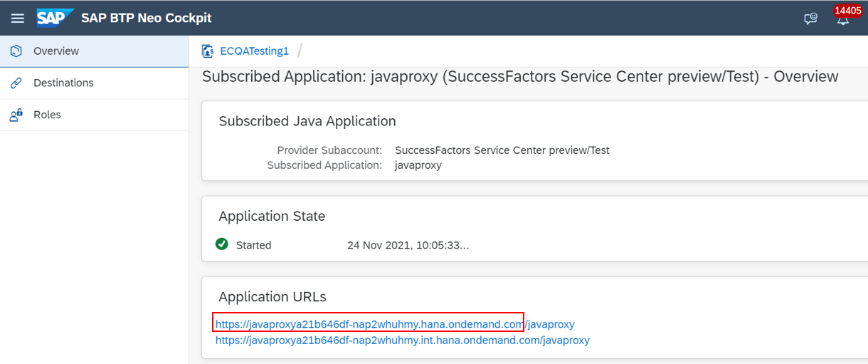Image resolution: width=868 pixels, height=364 pixels.
Task: Click the subaccount icon beside ECQATesting1
Action: pyautogui.click(x=208, y=51)
